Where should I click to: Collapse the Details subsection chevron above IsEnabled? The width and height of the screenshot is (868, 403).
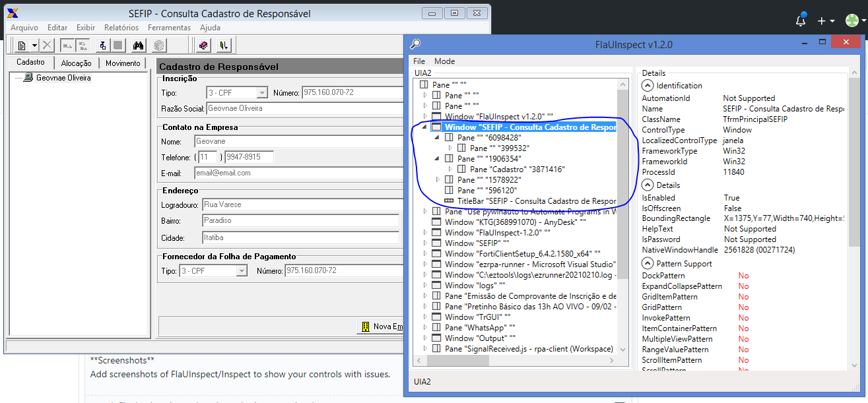tap(647, 185)
